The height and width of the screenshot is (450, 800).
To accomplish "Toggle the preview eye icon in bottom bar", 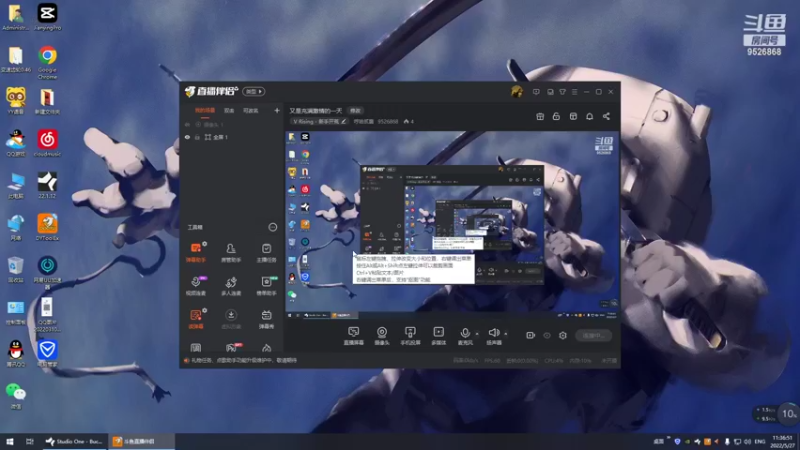I will click(x=547, y=335).
